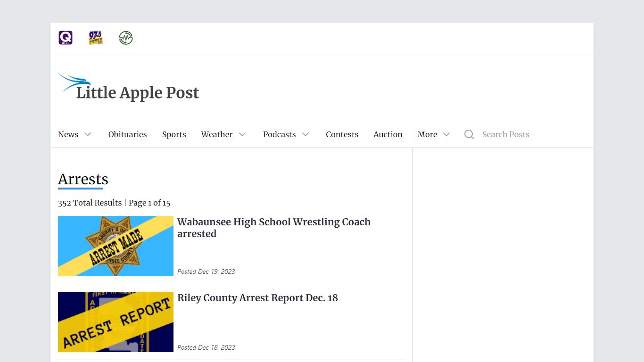Screen dimensions: 644x362
Task: Open the 97.5 Power Hits station icon
Action: [96, 38]
